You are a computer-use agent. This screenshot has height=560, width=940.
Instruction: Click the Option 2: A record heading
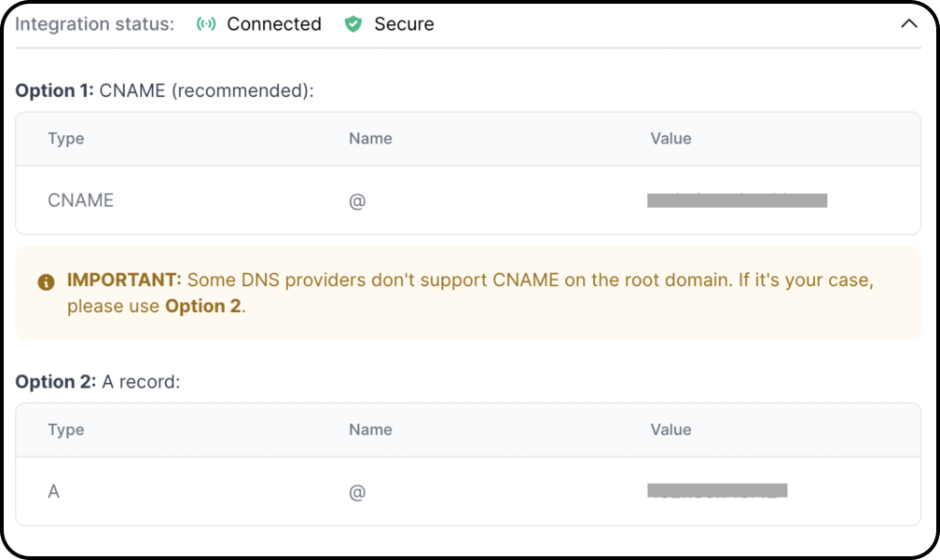[x=98, y=381]
